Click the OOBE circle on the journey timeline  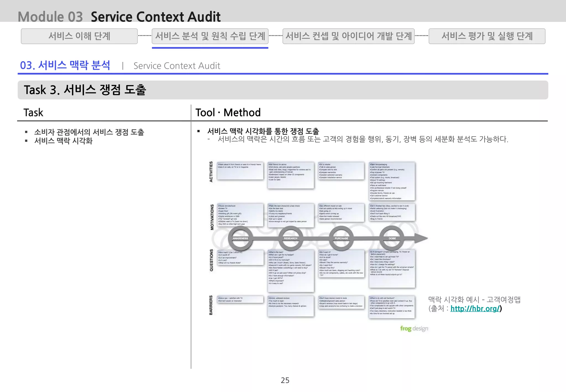392,238
